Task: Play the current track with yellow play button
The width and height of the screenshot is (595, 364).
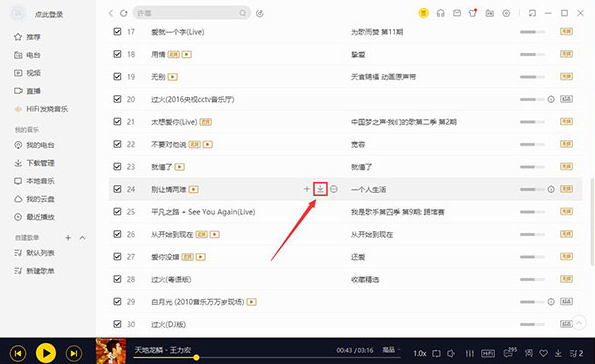Action: 46,353
